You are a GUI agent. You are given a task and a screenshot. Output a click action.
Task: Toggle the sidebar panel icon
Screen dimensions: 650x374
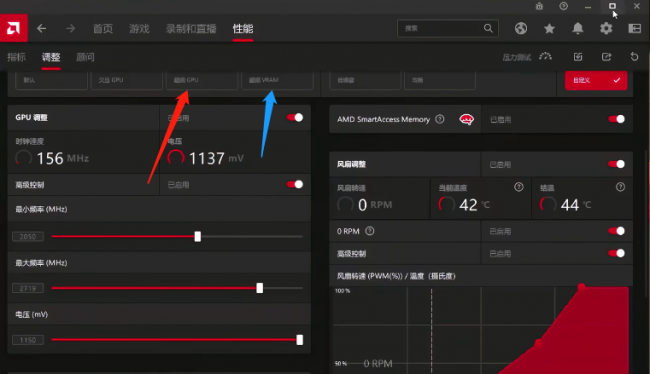pos(634,28)
